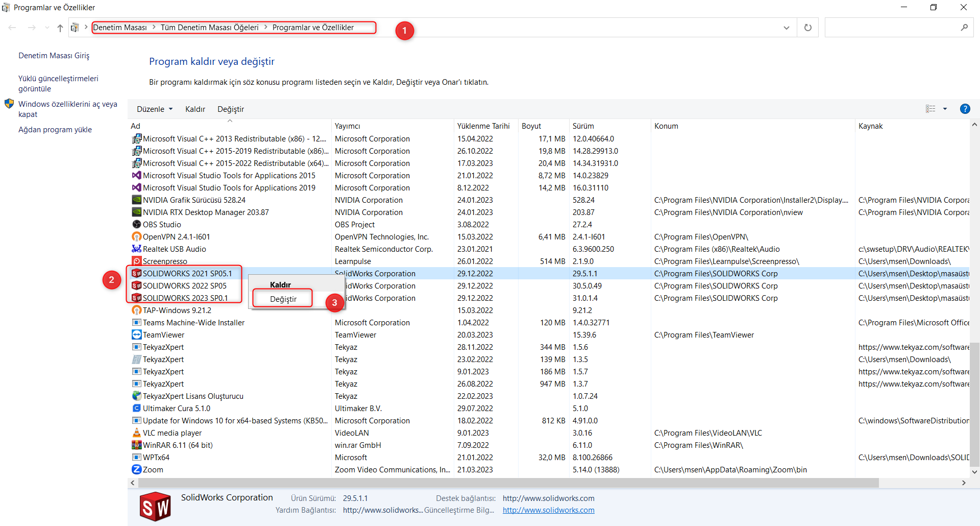Click the OBS Studio icon
The image size is (980, 526).
coord(136,225)
